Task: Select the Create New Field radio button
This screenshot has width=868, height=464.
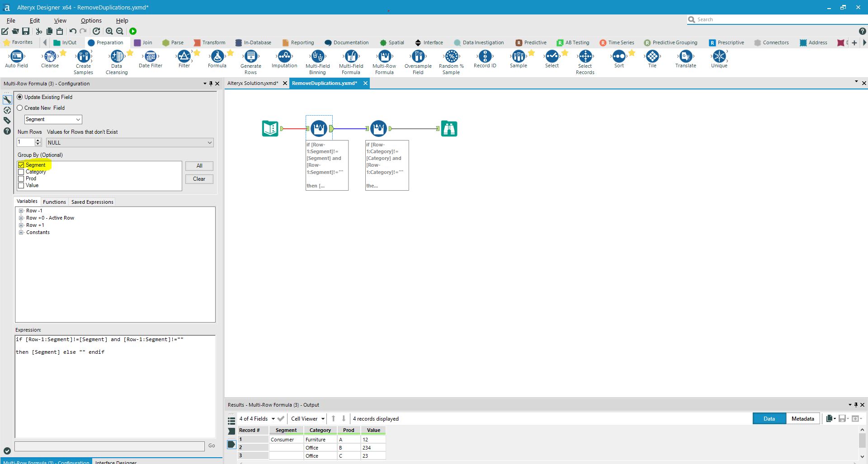Action: [x=20, y=108]
